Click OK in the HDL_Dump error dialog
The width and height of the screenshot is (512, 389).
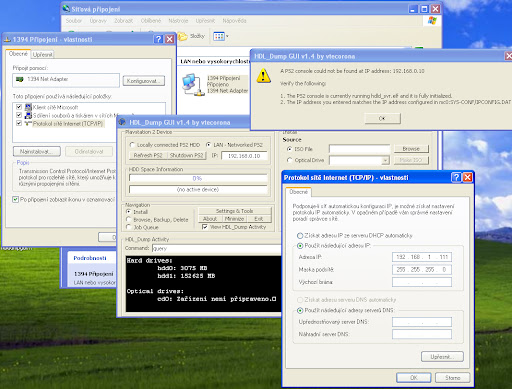[x=382, y=118]
